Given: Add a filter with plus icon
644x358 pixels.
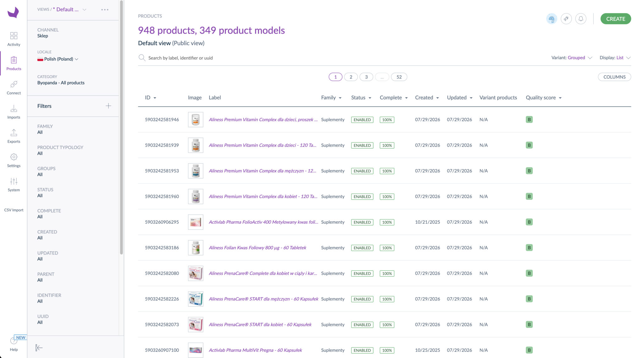Looking at the screenshot, I should click(108, 106).
